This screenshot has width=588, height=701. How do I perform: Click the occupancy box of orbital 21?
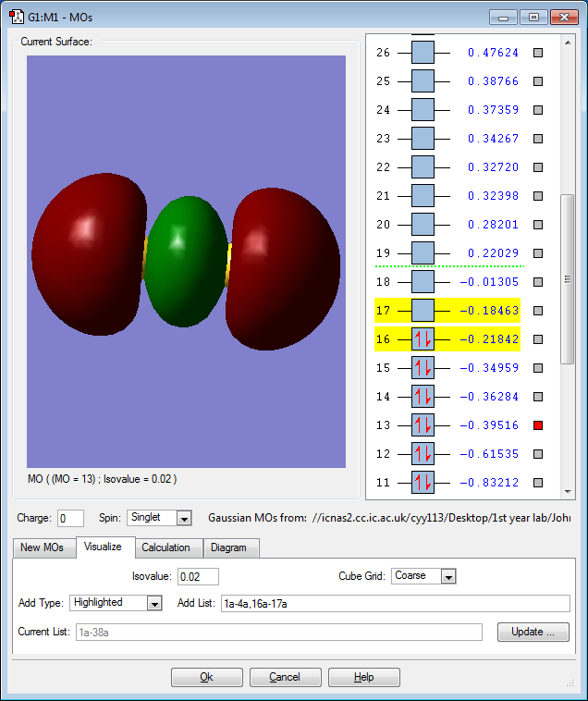click(x=423, y=196)
